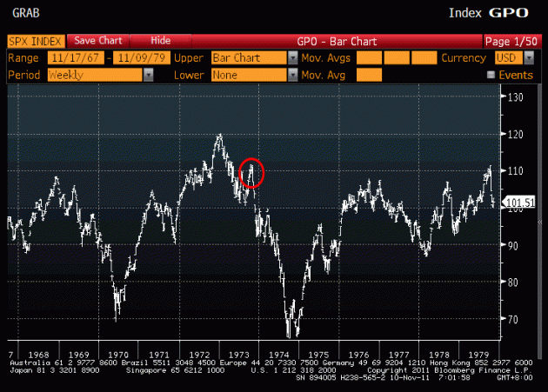The width and height of the screenshot is (548, 392).
Task: Click the Range start date 11/17/67 field
Action: (75, 57)
